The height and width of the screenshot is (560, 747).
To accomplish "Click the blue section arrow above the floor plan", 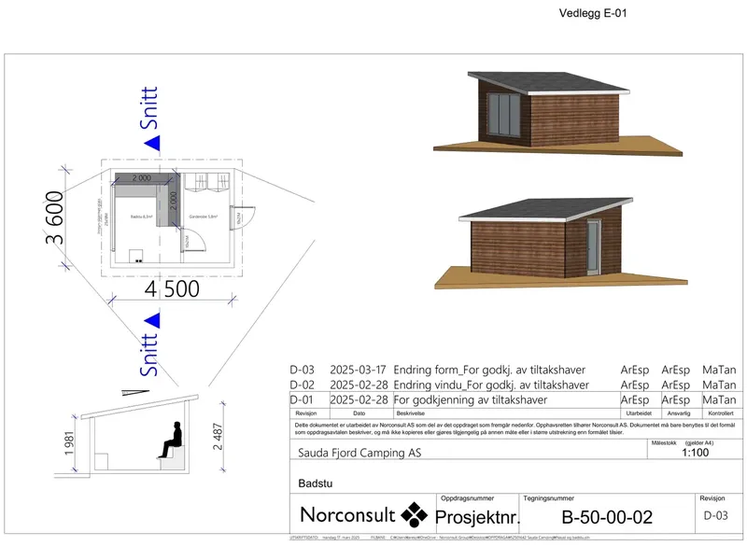I will click(x=152, y=143).
